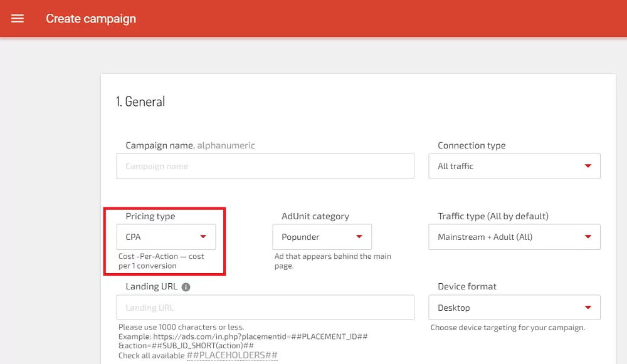The width and height of the screenshot is (627, 364).
Task: Click the 1. General section heading
Action: pyautogui.click(x=140, y=101)
